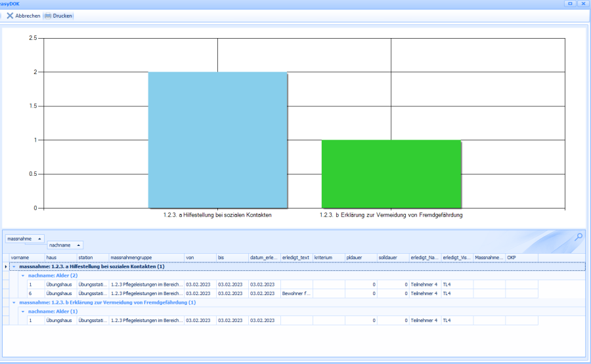The image size is (591, 364).
Task: Select the light blue chart bar
Action: tap(217, 140)
